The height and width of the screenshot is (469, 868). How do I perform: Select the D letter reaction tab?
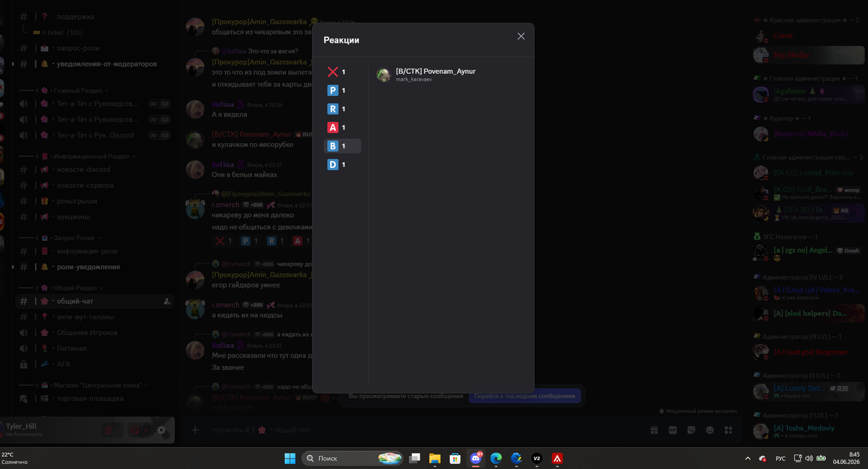tap(342, 165)
